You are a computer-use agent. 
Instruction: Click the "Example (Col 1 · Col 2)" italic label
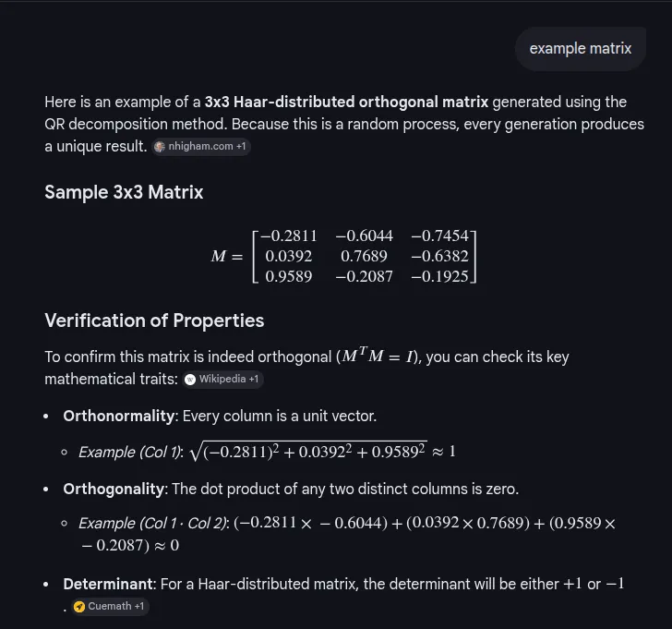pos(154,524)
